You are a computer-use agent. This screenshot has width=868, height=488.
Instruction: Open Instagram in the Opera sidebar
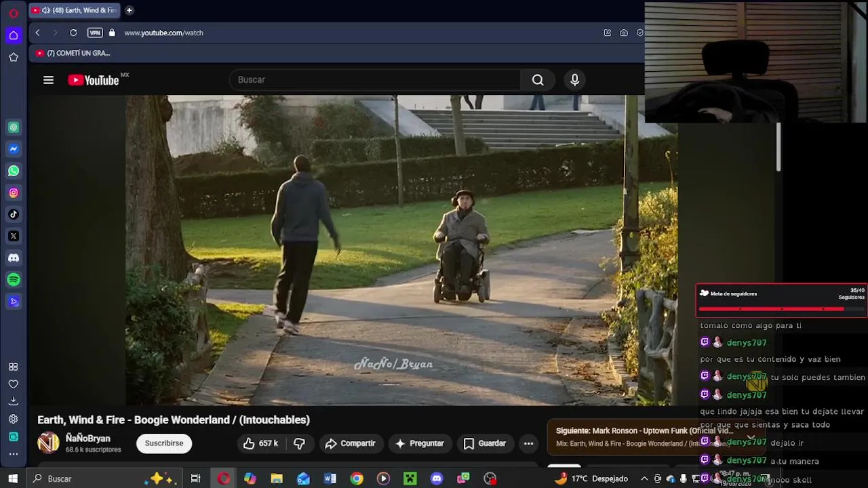tap(13, 192)
